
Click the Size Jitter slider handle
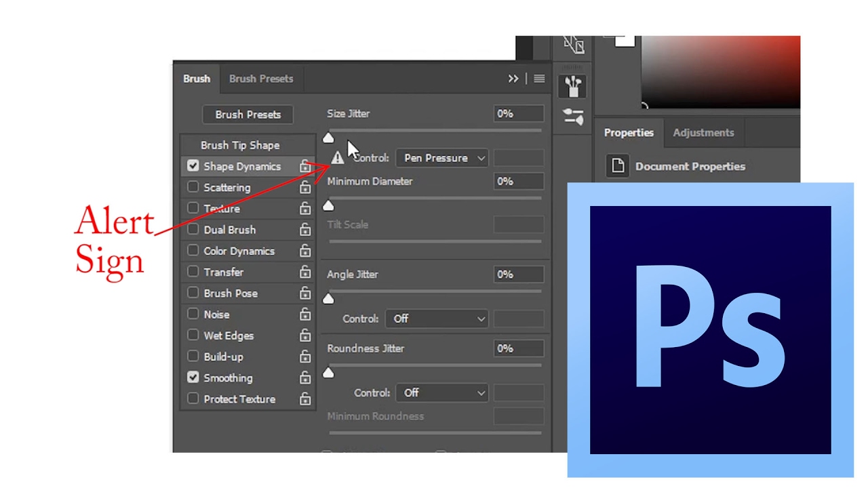(x=328, y=138)
